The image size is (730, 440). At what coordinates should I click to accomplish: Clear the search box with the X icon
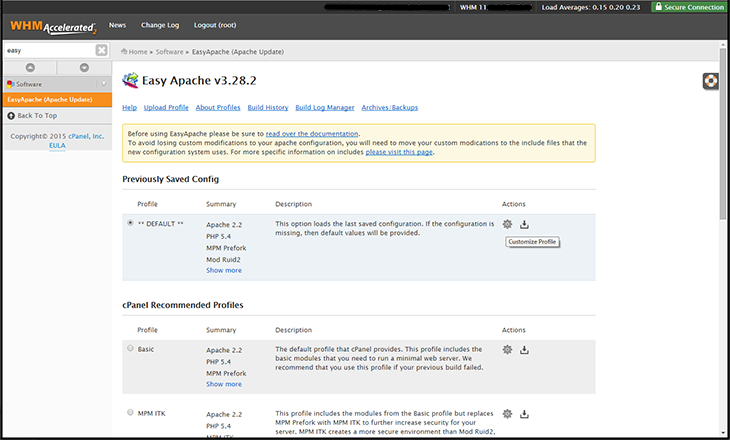[101, 50]
